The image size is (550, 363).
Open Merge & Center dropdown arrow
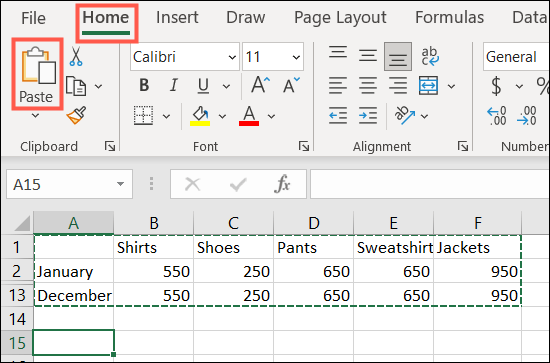click(451, 86)
